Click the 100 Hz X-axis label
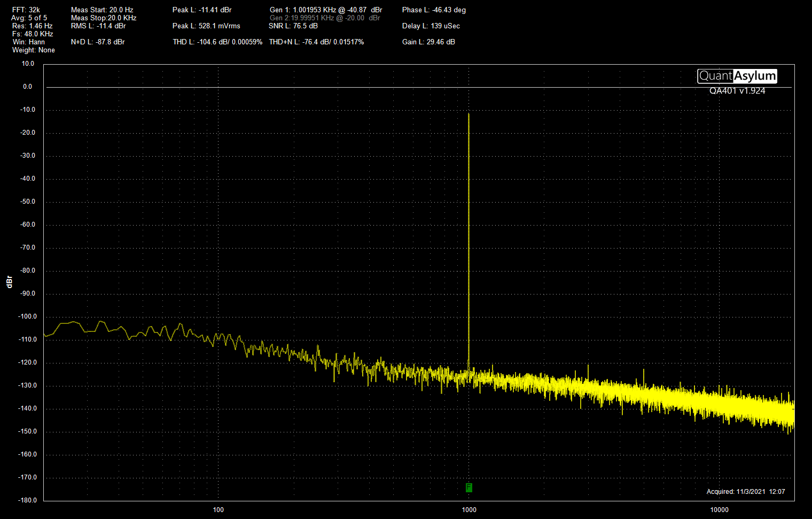The width and height of the screenshot is (812, 519). coord(218,509)
